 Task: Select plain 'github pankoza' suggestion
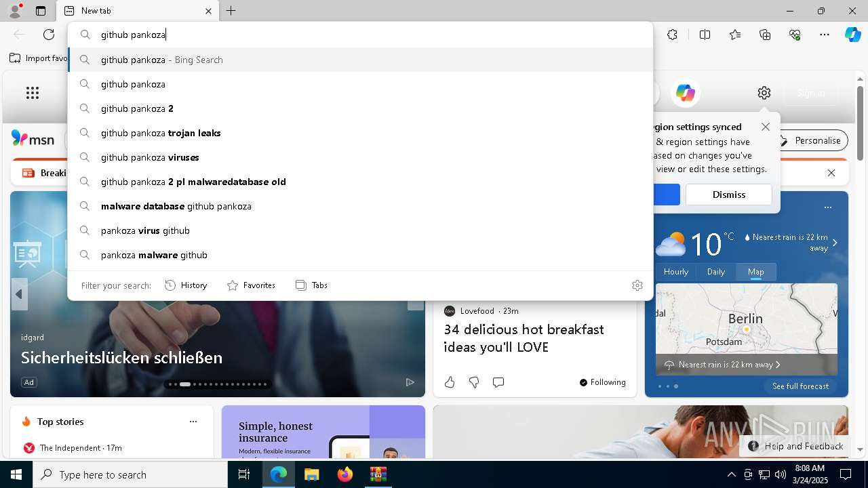click(x=360, y=84)
